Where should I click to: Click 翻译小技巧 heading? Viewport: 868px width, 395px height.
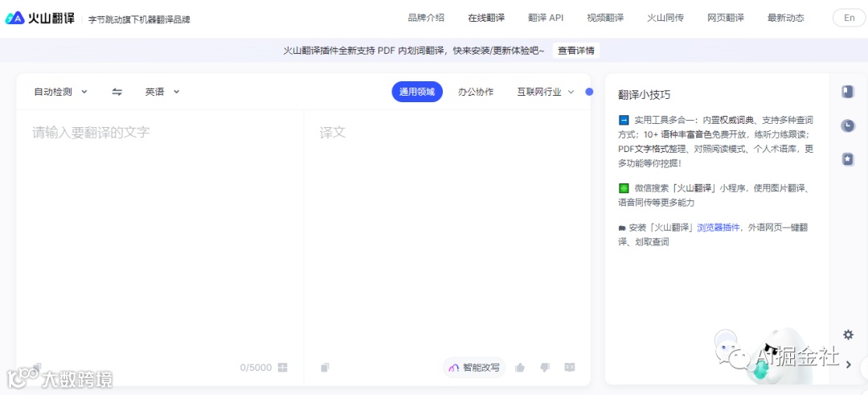645,95
